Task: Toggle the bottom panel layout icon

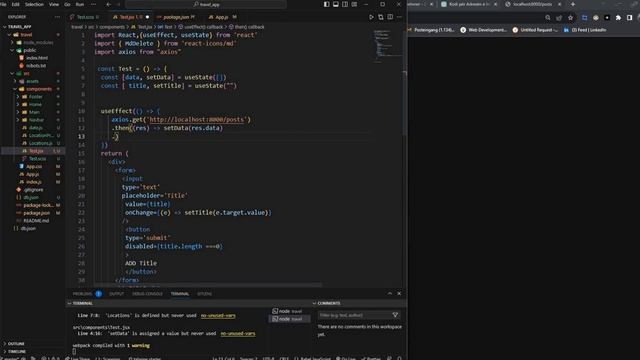Action: (336, 4)
